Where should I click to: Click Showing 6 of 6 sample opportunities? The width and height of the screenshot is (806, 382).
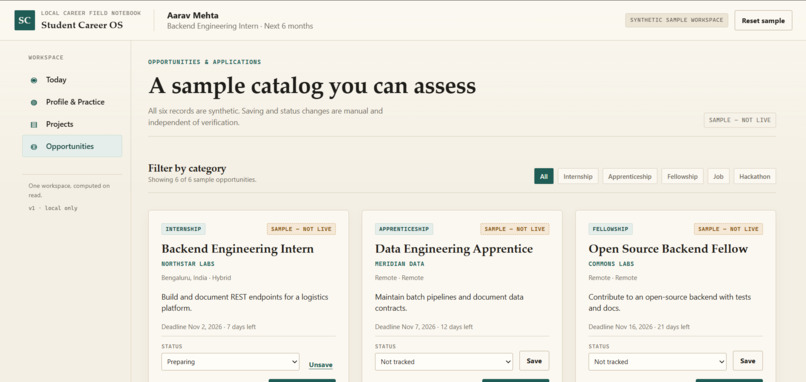point(202,180)
